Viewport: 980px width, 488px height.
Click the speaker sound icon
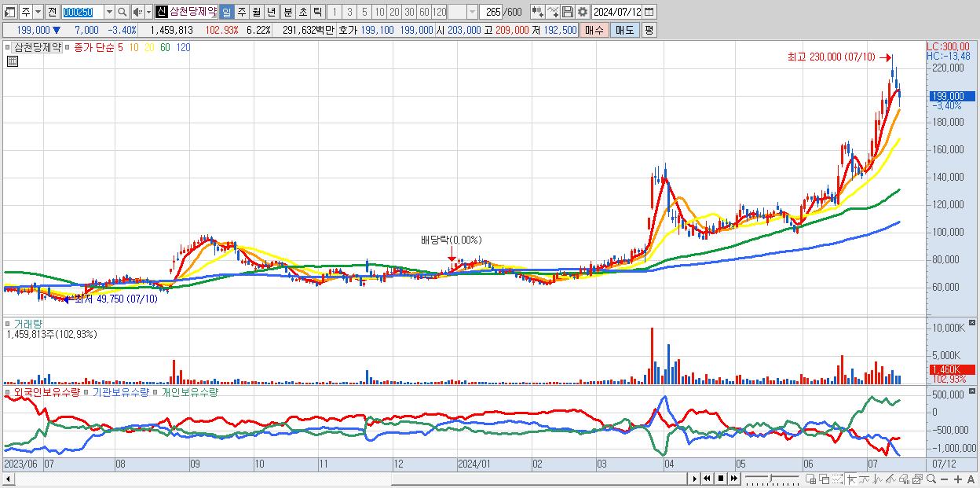point(137,12)
